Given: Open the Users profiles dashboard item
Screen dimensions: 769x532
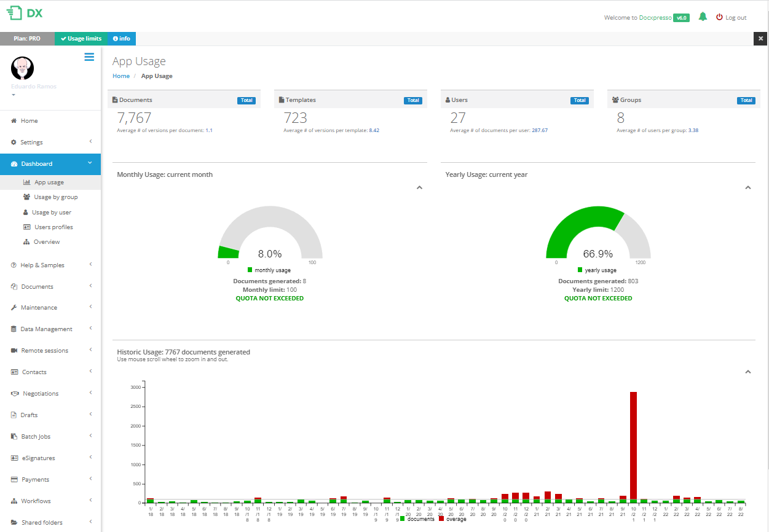Looking at the screenshot, I should click(54, 227).
